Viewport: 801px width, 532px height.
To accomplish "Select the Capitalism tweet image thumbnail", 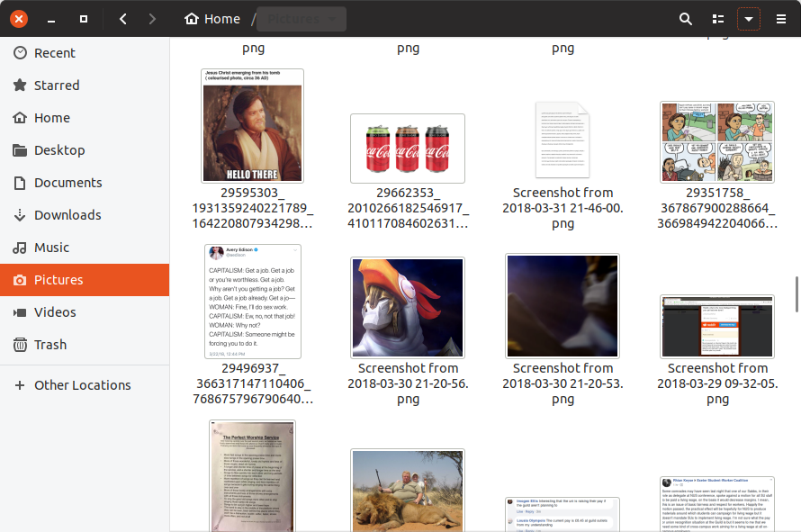I will pos(252,302).
